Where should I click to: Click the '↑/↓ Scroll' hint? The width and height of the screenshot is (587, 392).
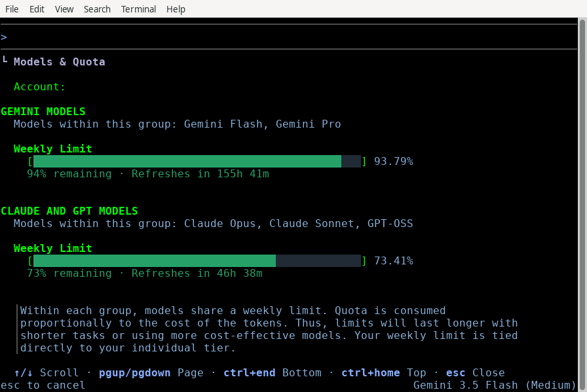(47, 373)
